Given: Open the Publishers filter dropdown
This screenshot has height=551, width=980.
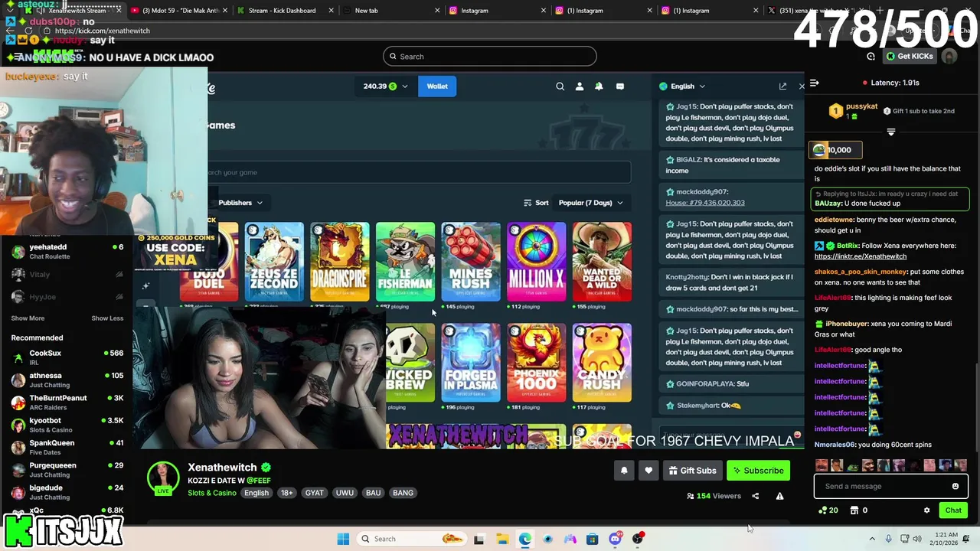Looking at the screenshot, I should [240, 203].
